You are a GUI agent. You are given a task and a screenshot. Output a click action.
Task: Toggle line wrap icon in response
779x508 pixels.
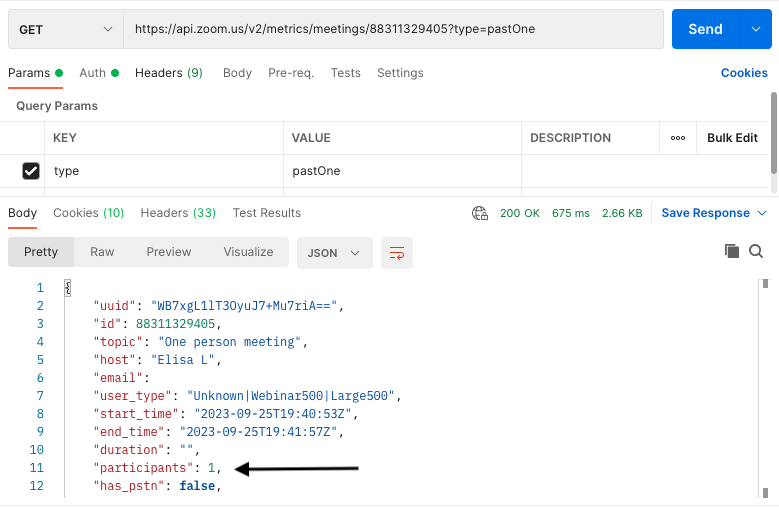pyautogui.click(x=396, y=253)
